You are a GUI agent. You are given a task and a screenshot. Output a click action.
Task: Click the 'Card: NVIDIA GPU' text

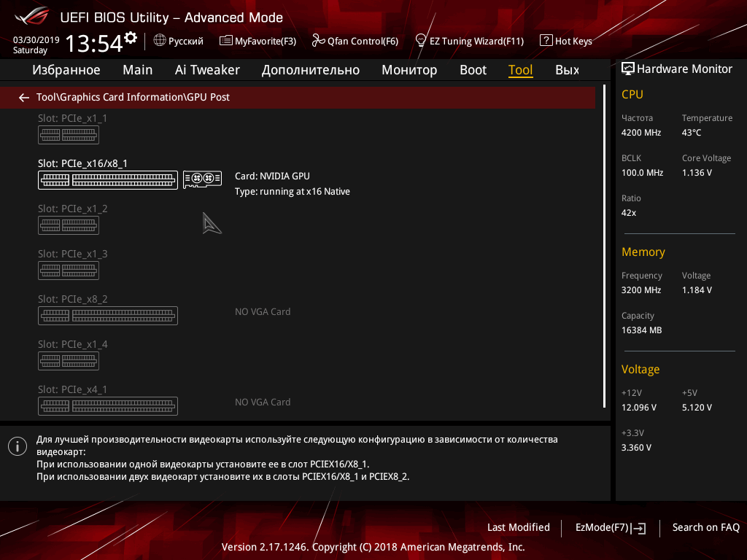[272, 176]
